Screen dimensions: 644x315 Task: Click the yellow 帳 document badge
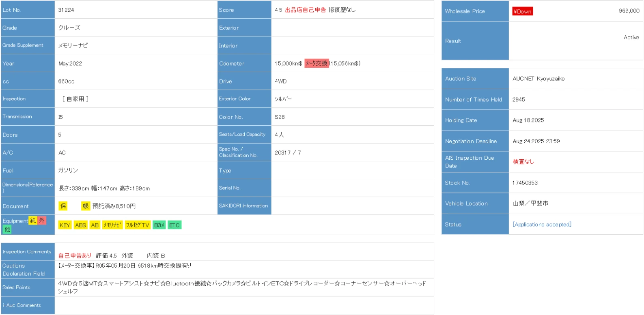click(86, 206)
